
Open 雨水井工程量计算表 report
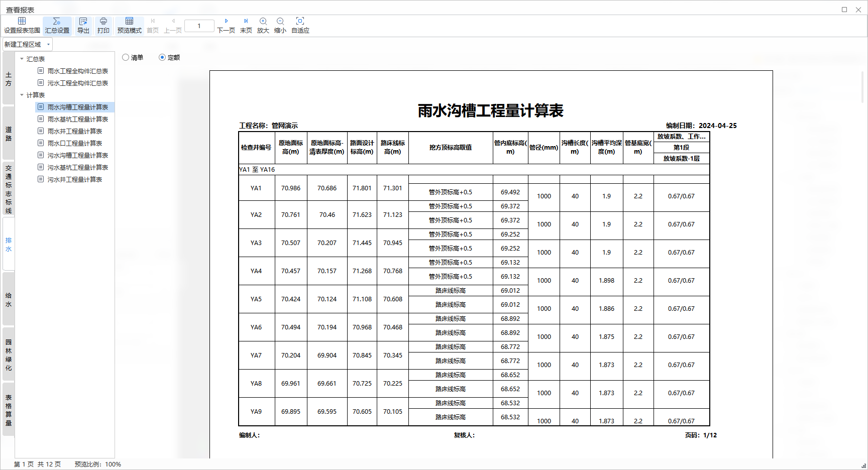pyautogui.click(x=74, y=132)
